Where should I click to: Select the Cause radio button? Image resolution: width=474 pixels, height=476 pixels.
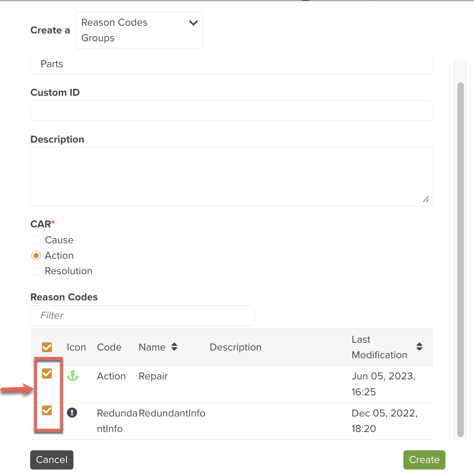coord(36,240)
